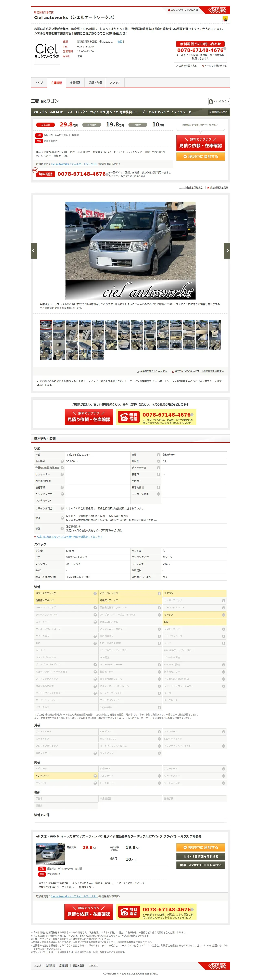Click help icon beside 福祉車両 row
The width and height of the screenshot is (261, 980).
pos(62,487)
